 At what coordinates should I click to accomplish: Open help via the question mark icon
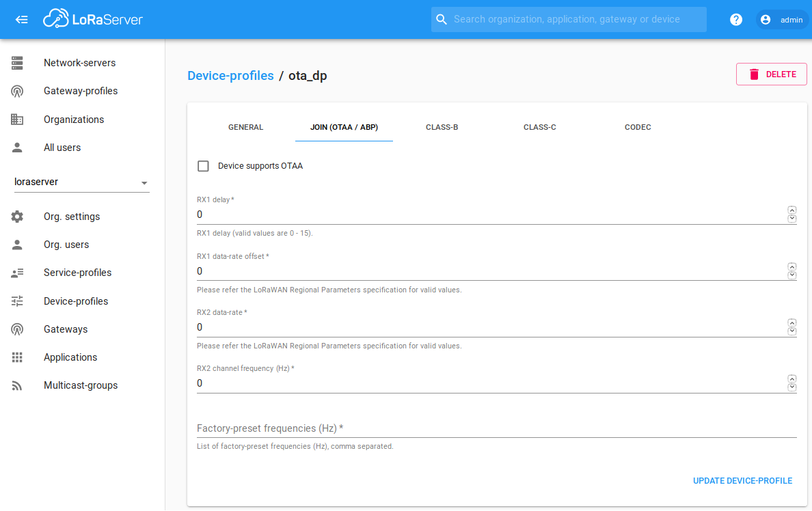coord(735,19)
